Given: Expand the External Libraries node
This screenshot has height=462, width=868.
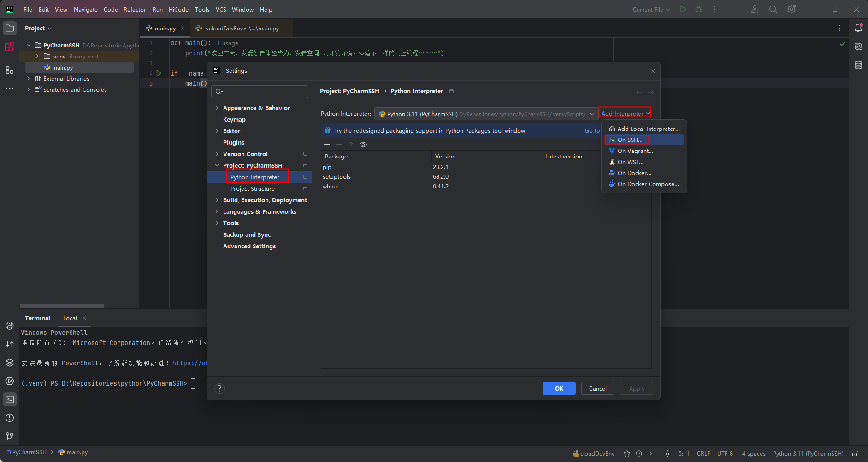Looking at the screenshot, I should click(29, 78).
